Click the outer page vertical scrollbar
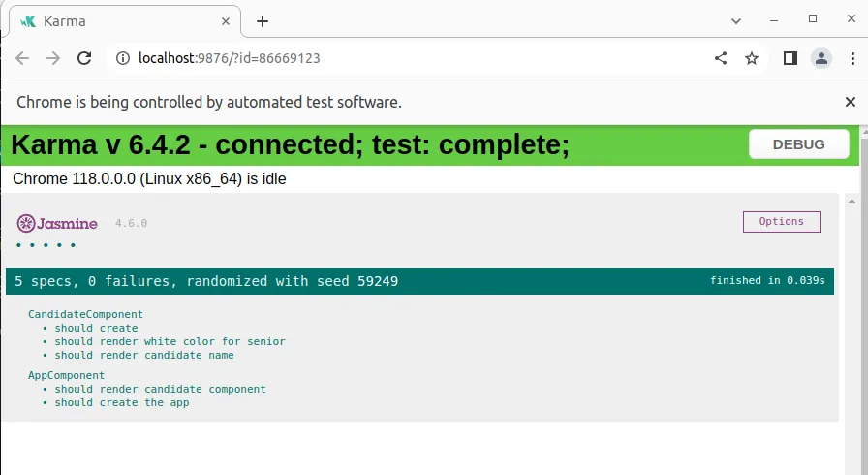 click(x=864, y=301)
